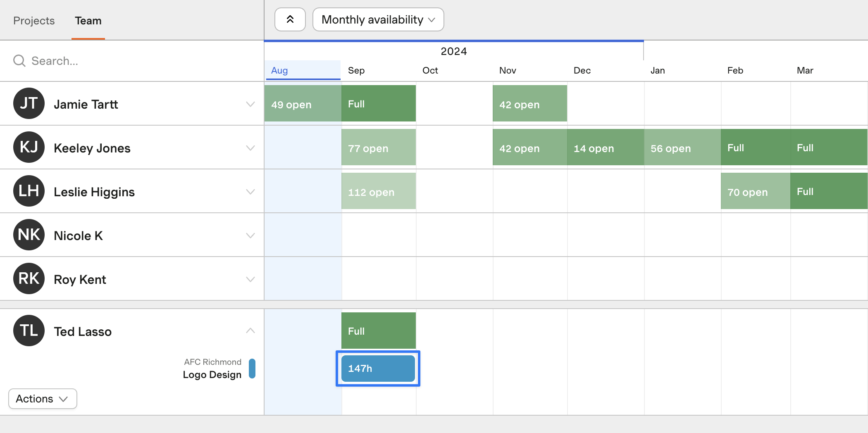Image resolution: width=868 pixels, height=433 pixels.
Task: Select the Team tab
Action: [x=88, y=21]
